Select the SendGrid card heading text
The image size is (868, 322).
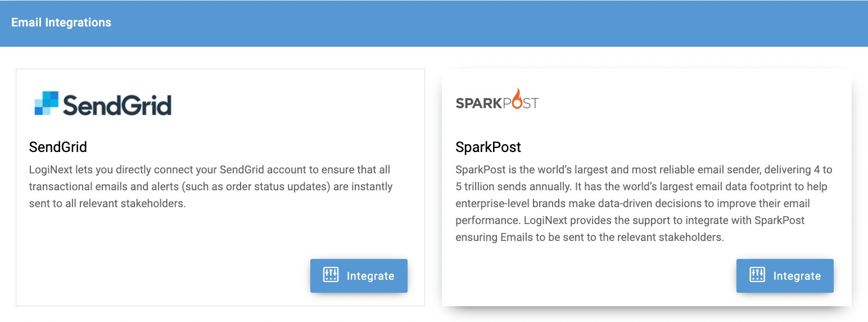(x=58, y=147)
